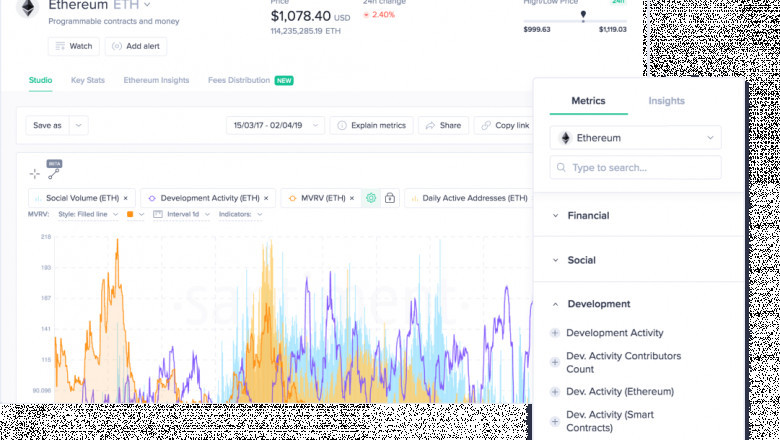Open the Fees Distribution tab
Viewport: 780px width, 440px height.
239,80
